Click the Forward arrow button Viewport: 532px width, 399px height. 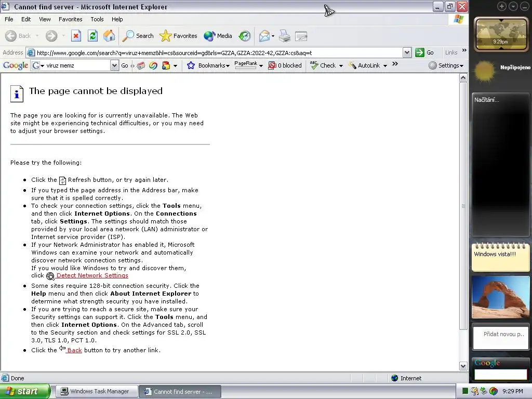click(x=51, y=36)
